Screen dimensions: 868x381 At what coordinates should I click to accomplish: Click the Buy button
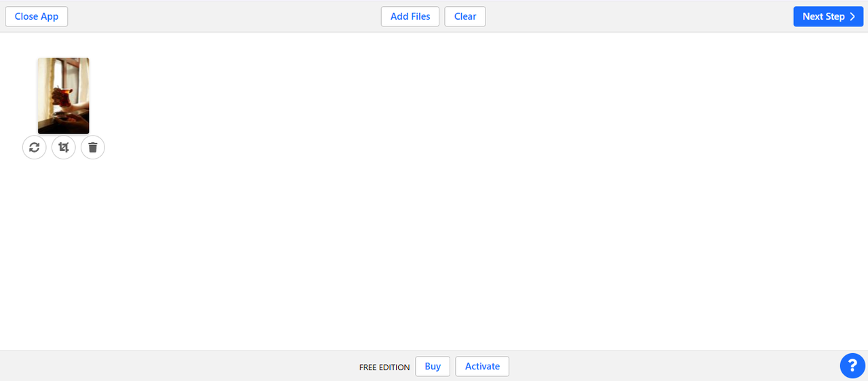(433, 366)
